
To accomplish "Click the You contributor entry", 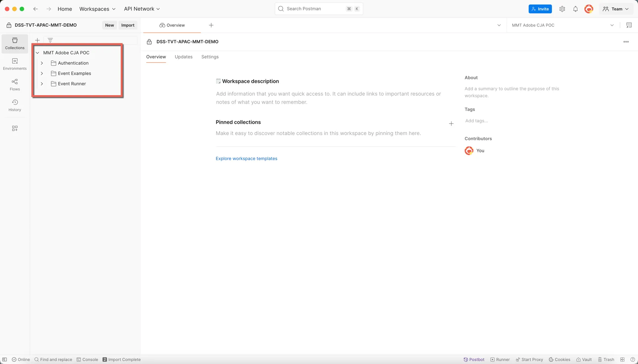I will [475, 150].
